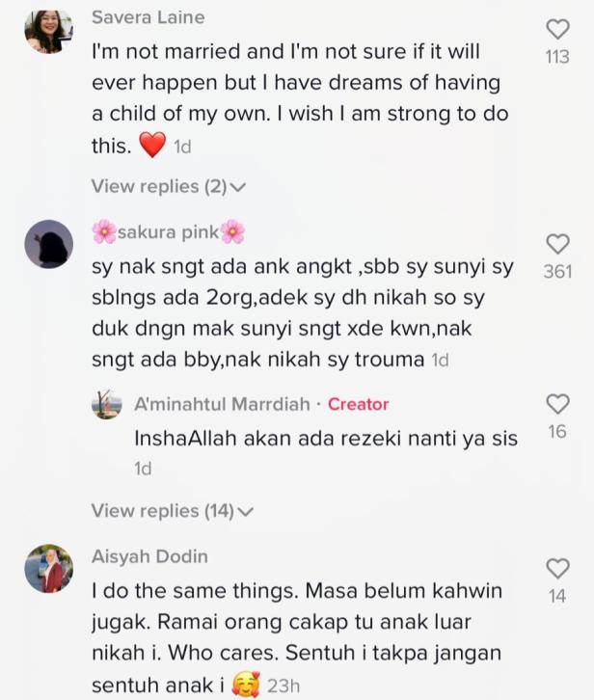594x700 pixels.
Task: Open Aisyah Dodin username link
Action: point(149,556)
